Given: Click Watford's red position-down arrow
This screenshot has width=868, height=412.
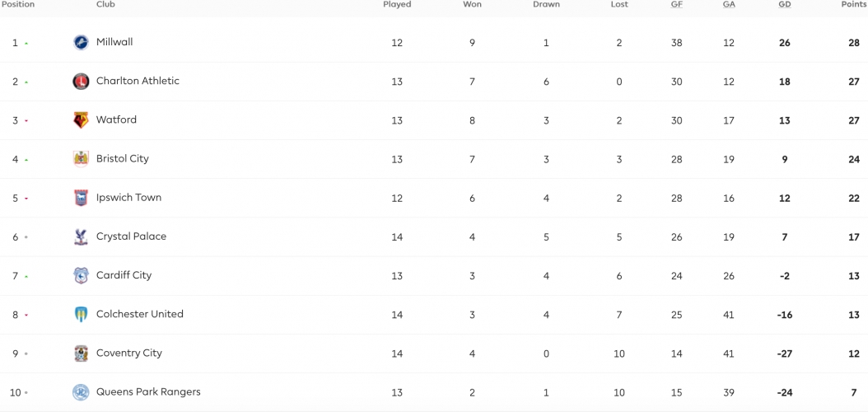Looking at the screenshot, I should point(26,121).
